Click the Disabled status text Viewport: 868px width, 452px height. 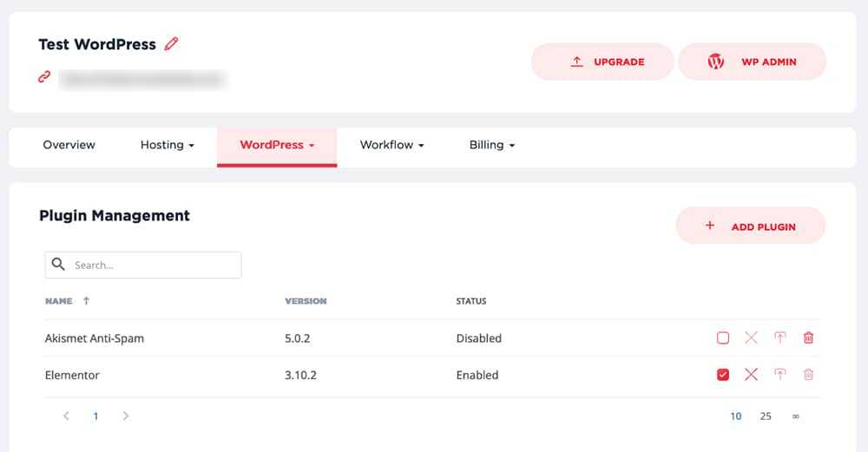[x=479, y=338]
